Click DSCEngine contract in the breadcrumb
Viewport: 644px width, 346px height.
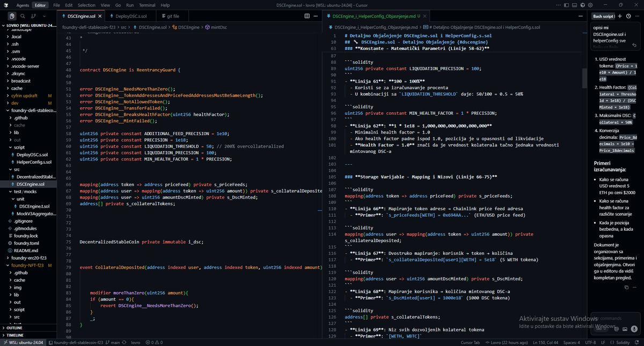click(x=186, y=27)
